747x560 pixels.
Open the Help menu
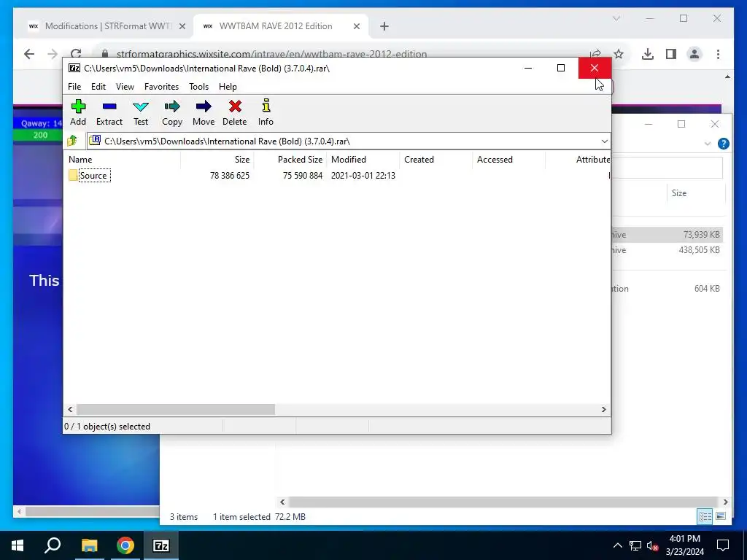228,87
